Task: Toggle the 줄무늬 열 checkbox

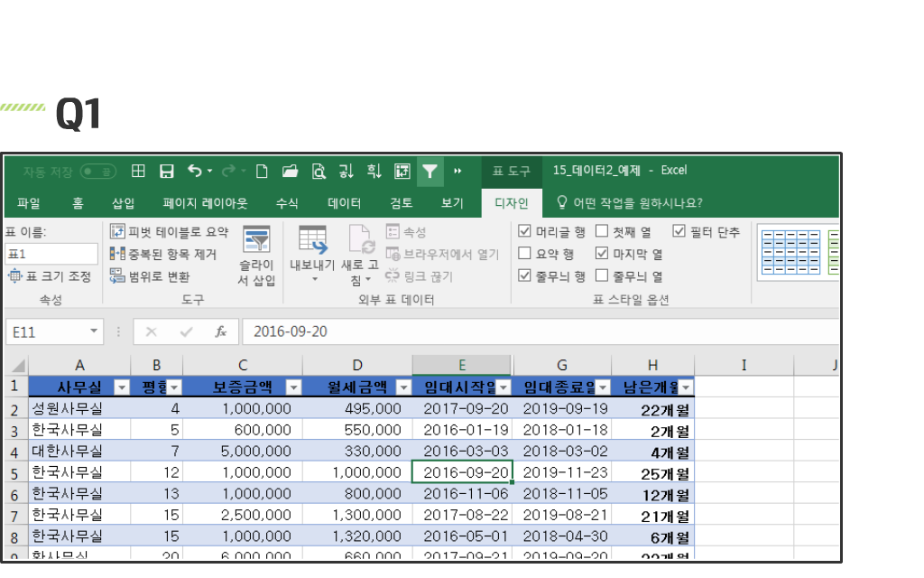Action: tap(602, 275)
